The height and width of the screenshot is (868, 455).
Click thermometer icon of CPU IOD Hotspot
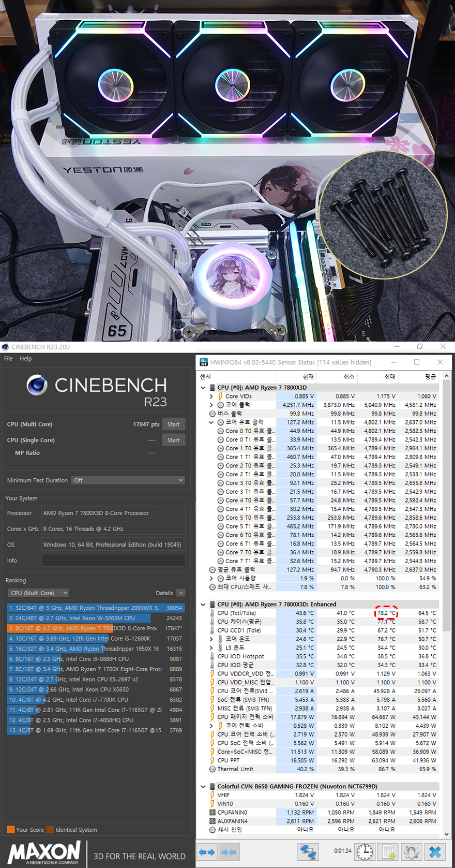click(x=212, y=656)
